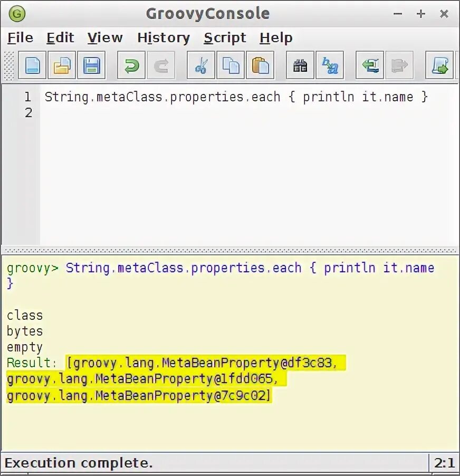Screen dimensions: 460x476
Task: Click the 'Execution complete.' status text
Action: click(x=79, y=463)
